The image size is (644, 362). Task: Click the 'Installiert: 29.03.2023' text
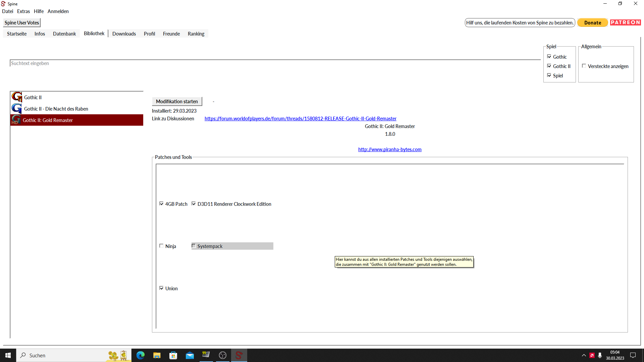coord(174,111)
